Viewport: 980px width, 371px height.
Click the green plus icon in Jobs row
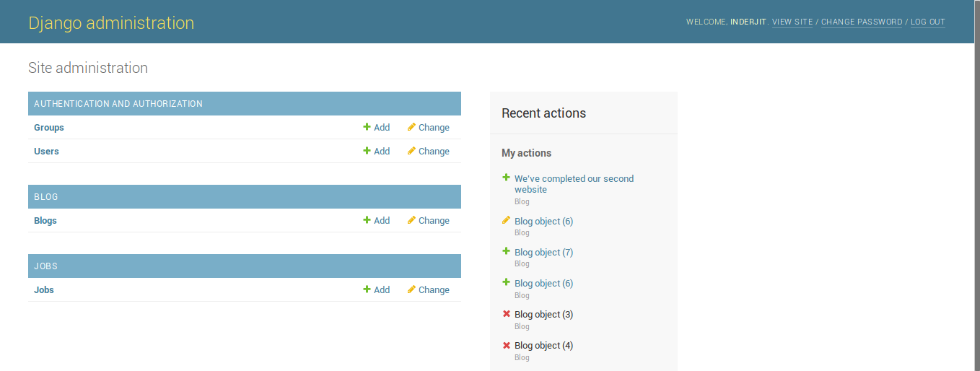(x=367, y=289)
